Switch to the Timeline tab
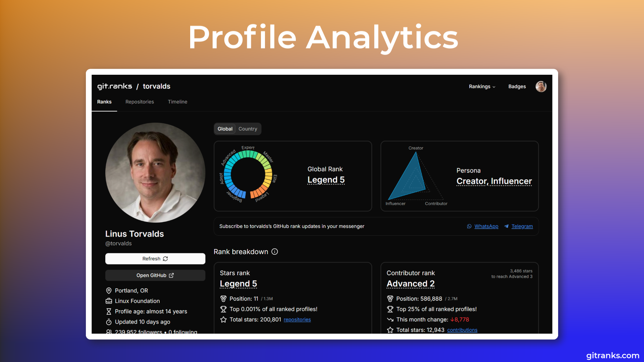 (x=177, y=102)
